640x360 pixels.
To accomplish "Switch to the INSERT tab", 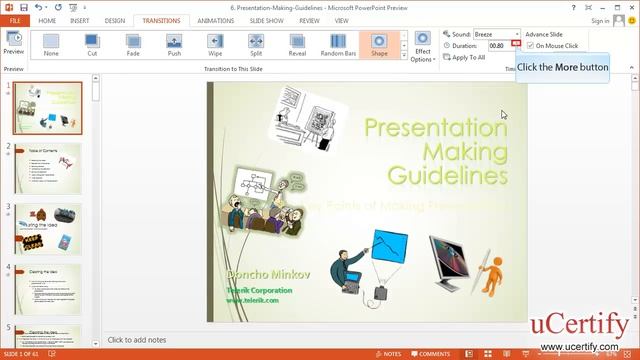I will [x=80, y=21].
